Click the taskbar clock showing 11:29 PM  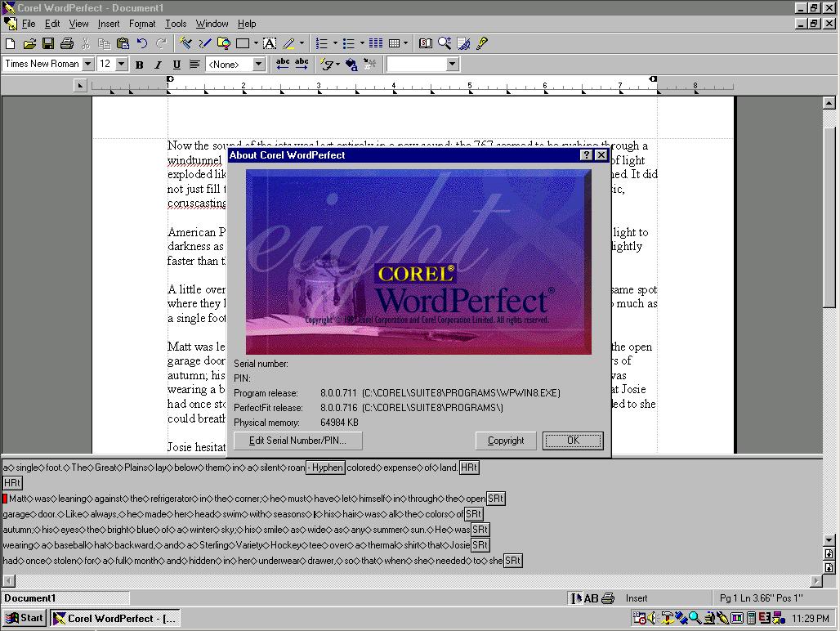810,619
